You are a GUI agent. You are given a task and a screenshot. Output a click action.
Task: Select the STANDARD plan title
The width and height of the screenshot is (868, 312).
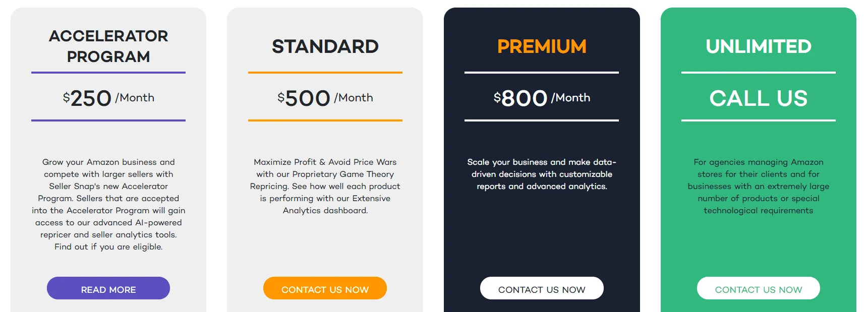(x=325, y=46)
